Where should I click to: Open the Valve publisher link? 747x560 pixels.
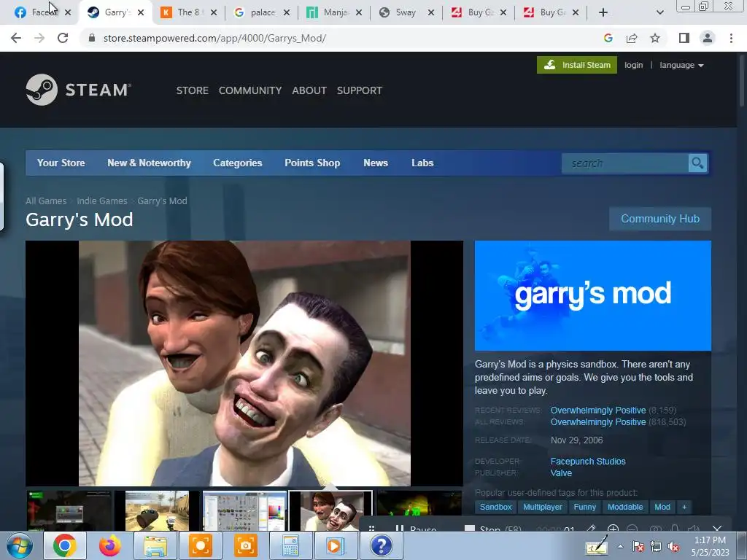(561, 472)
